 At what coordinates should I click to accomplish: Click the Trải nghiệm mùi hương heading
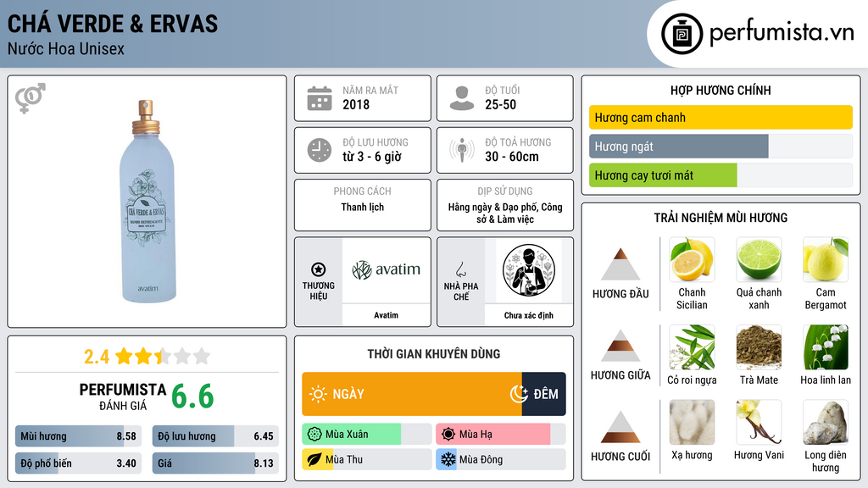coord(721,218)
